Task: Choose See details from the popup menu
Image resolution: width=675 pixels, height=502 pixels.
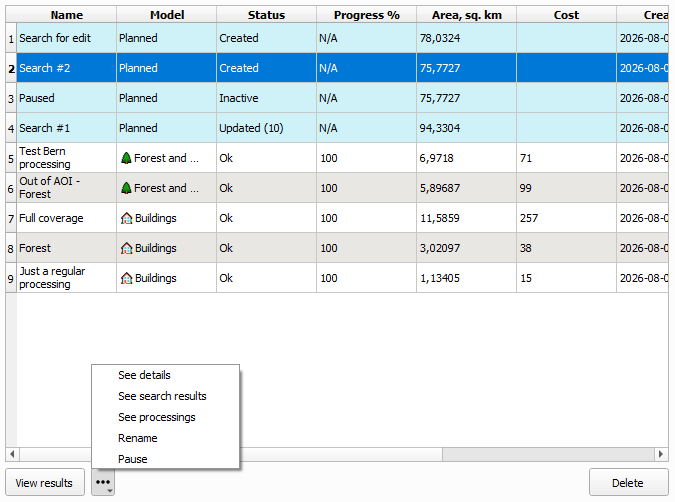Action: 144,375
